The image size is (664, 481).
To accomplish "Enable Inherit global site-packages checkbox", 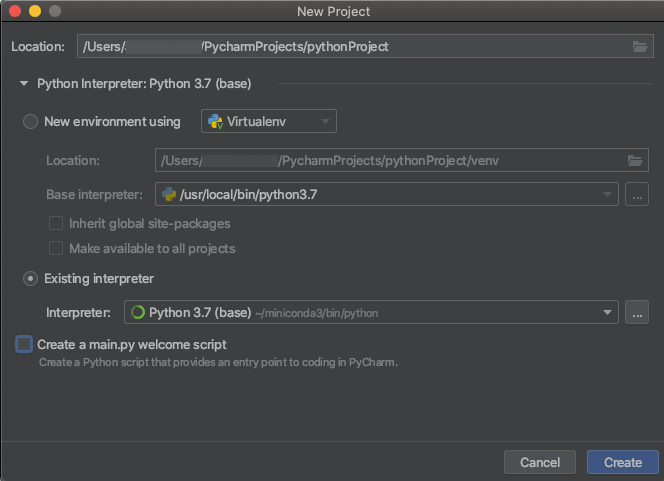I will tap(56, 223).
